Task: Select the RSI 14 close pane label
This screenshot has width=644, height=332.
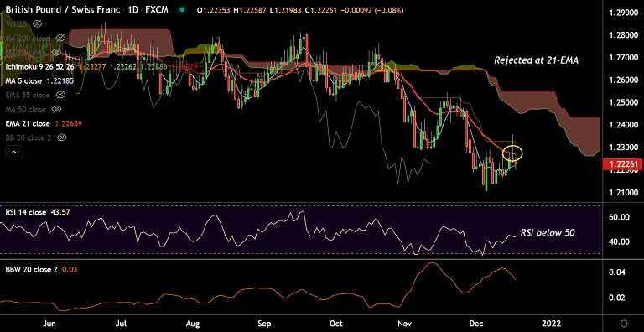Action: [x=26, y=213]
